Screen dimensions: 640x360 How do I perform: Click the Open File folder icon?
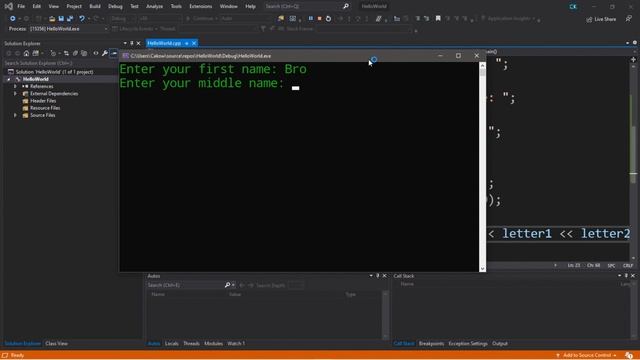(52, 19)
